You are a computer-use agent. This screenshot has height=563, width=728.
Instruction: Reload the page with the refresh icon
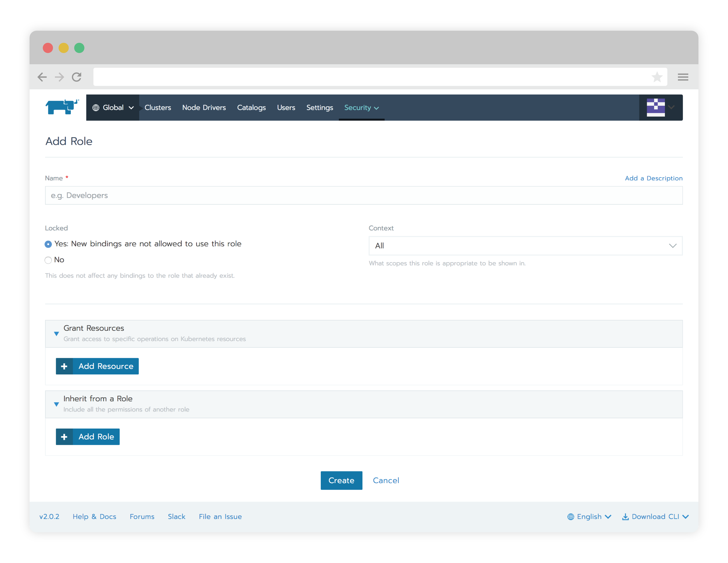click(77, 77)
